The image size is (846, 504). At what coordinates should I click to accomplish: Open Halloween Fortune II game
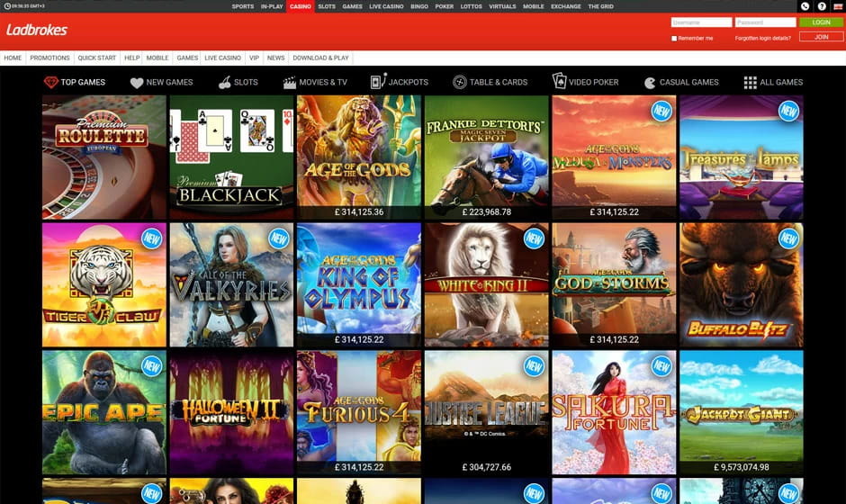tap(231, 412)
